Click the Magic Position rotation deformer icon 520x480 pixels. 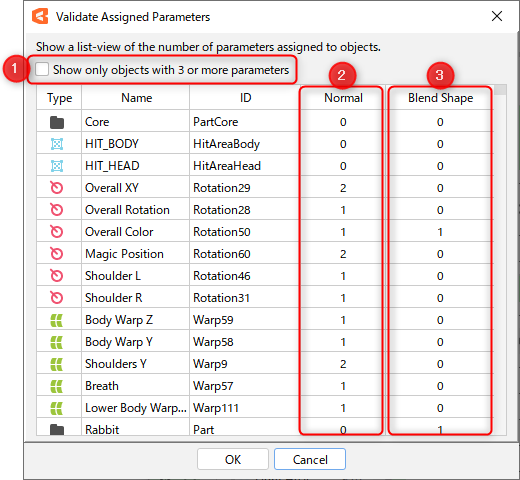tap(57, 254)
